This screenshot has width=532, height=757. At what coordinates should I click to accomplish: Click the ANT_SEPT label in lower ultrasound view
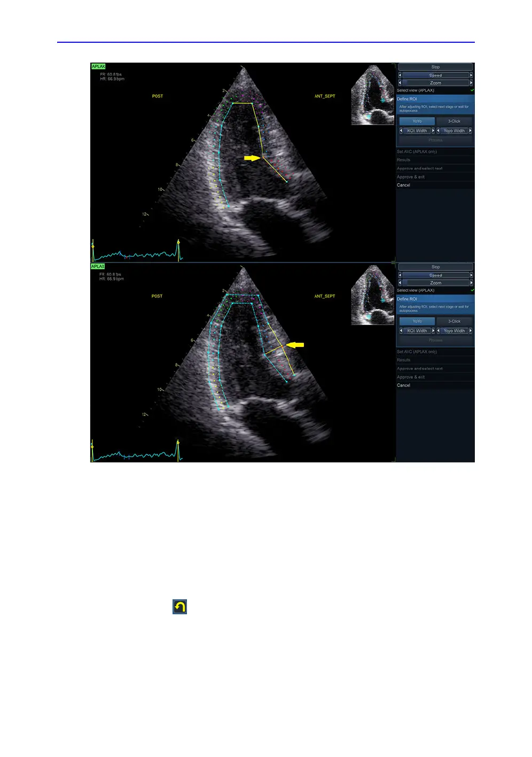(x=325, y=296)
